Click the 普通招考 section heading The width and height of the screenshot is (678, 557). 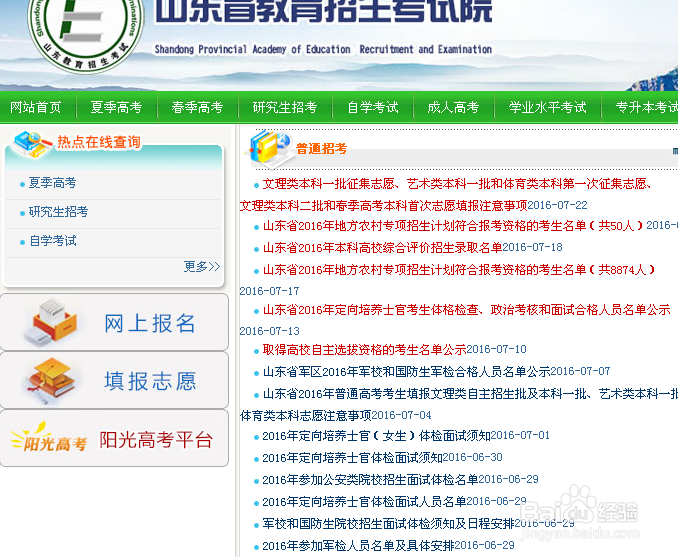coord(321,149)
